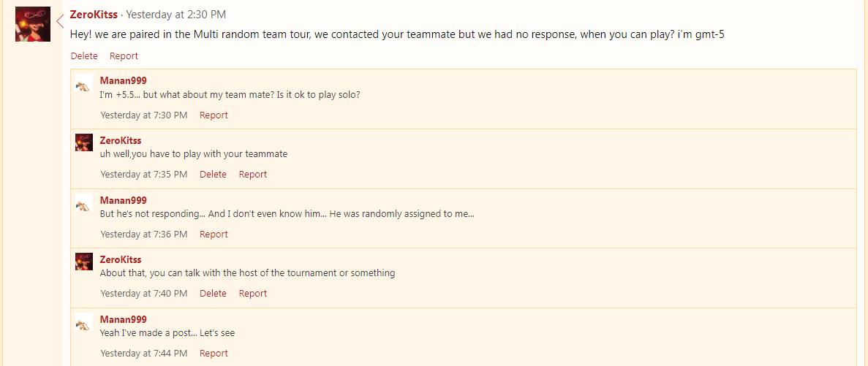Report the "Yeah I've made a post" comment

tap(214, 353)
